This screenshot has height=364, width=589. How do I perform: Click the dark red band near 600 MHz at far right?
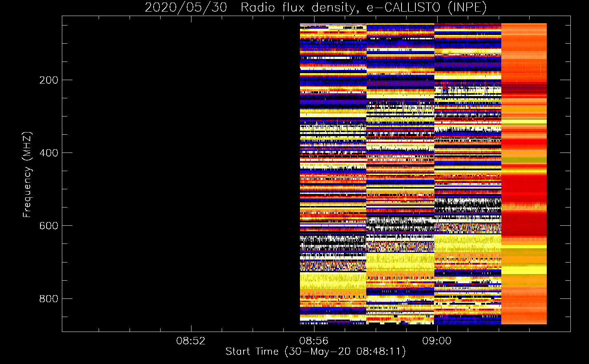(x=524, y=224)
